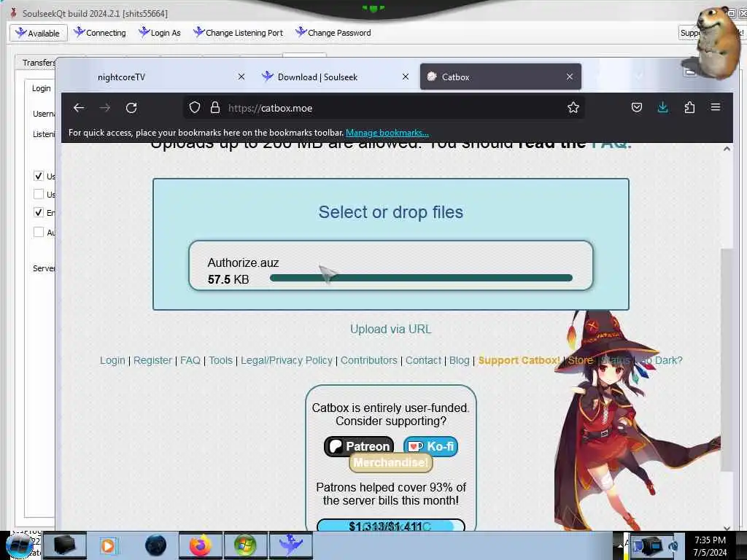Click the Available status button in Soulseek
Screen dimensions: 747x560
point(38,33)
